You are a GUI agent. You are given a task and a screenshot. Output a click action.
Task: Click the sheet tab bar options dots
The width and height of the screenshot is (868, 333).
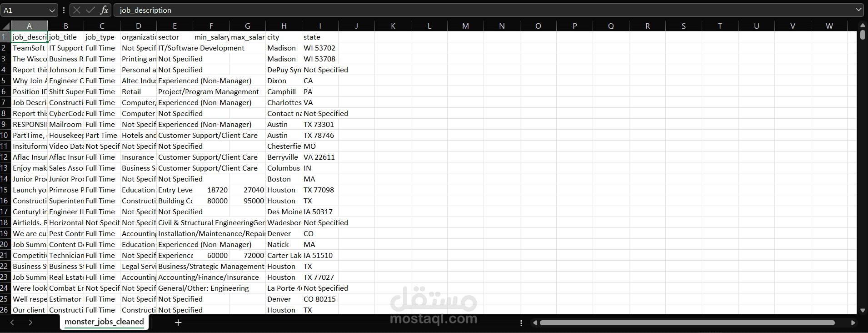coord(521,323)
